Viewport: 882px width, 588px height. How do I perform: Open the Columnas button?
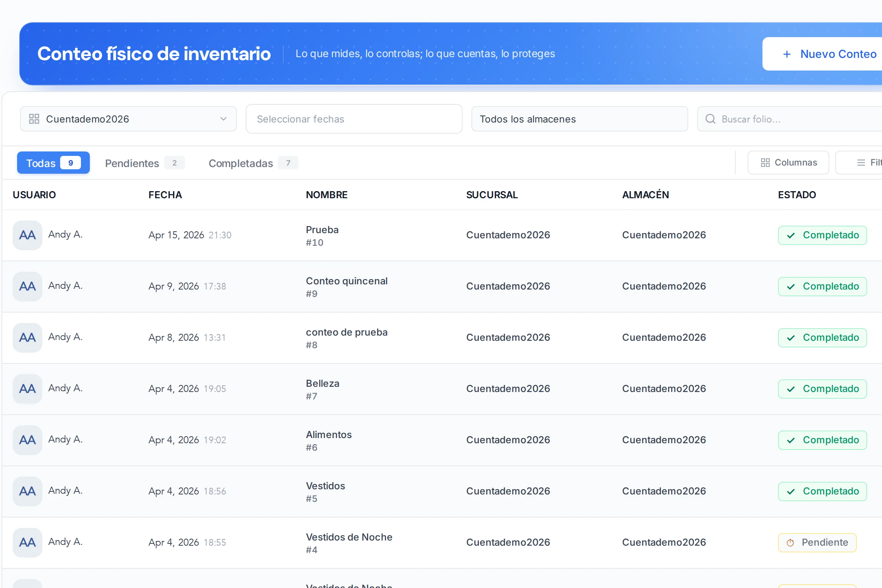pos(788,163)
